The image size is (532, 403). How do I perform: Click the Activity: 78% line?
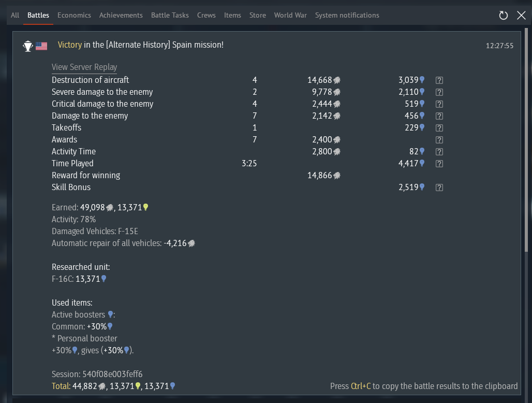tap(73, 219)
